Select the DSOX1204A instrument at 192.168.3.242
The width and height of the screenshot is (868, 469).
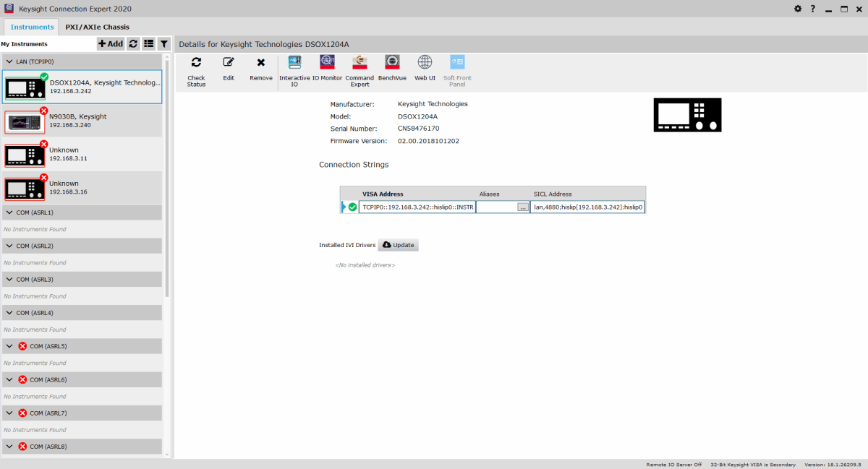click(x=82, y=87)
